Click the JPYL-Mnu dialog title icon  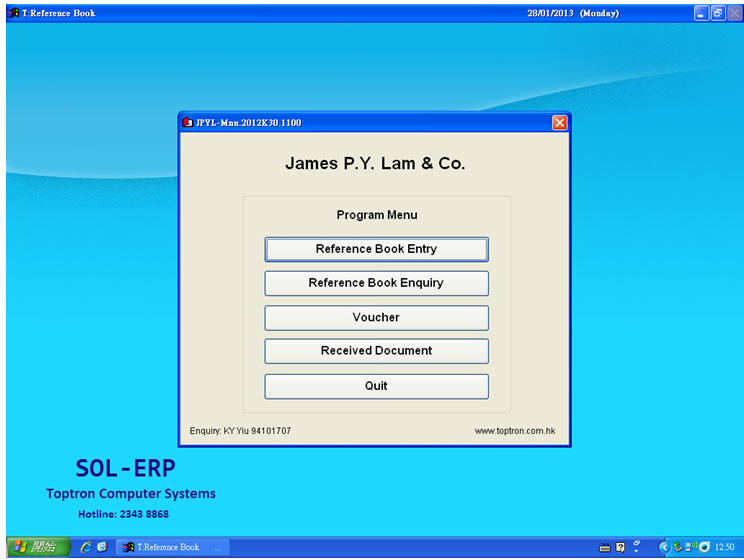pyautogui.click(x=188, y=122)
